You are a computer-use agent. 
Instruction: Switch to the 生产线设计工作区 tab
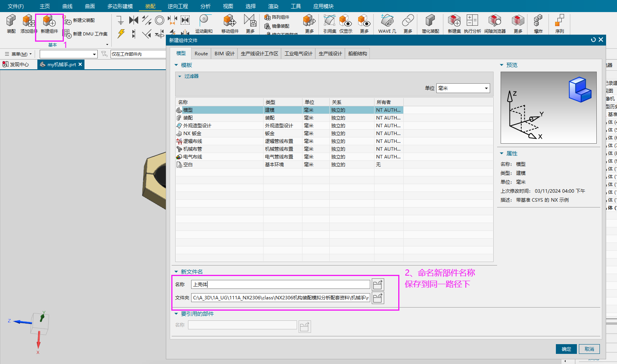[260, 54]
